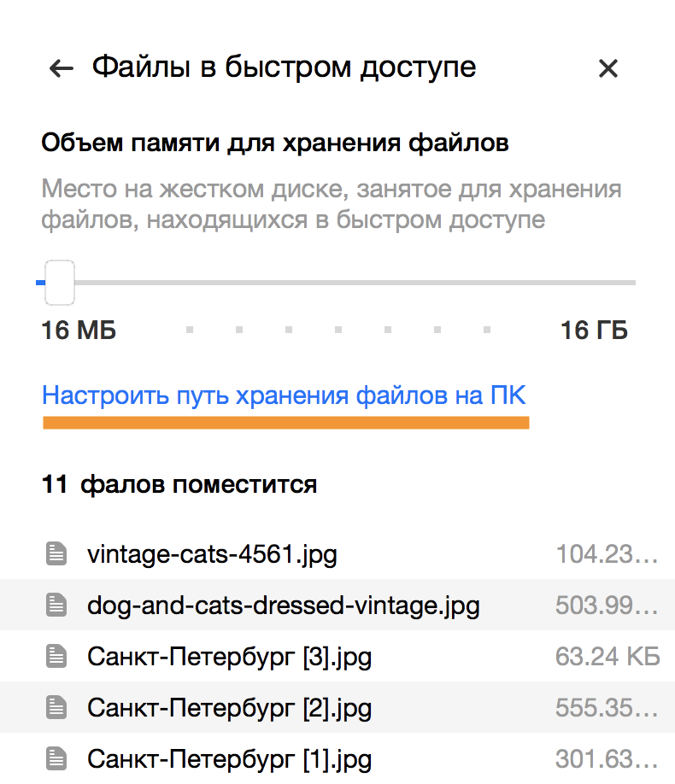
Task: Click the storage size slider handle
Action: (59, 282)
